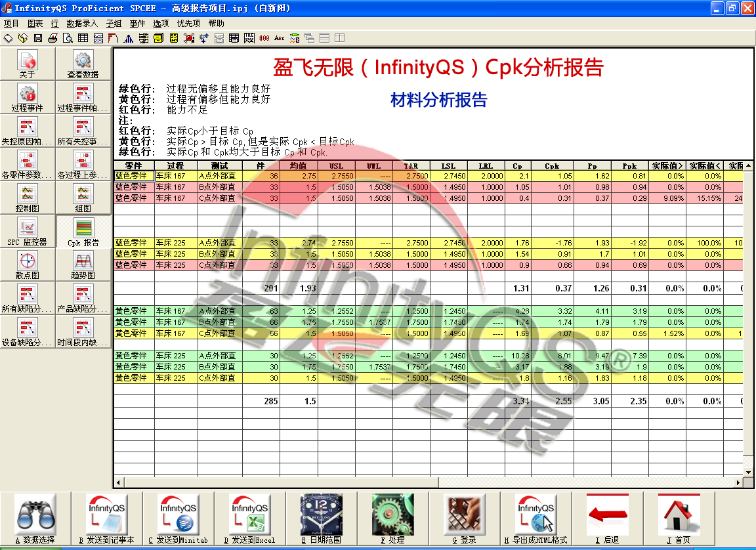This screenshot has width=756, height=550.
Task: Click the report table scroll-up arrow
Action: click(748, 166)
